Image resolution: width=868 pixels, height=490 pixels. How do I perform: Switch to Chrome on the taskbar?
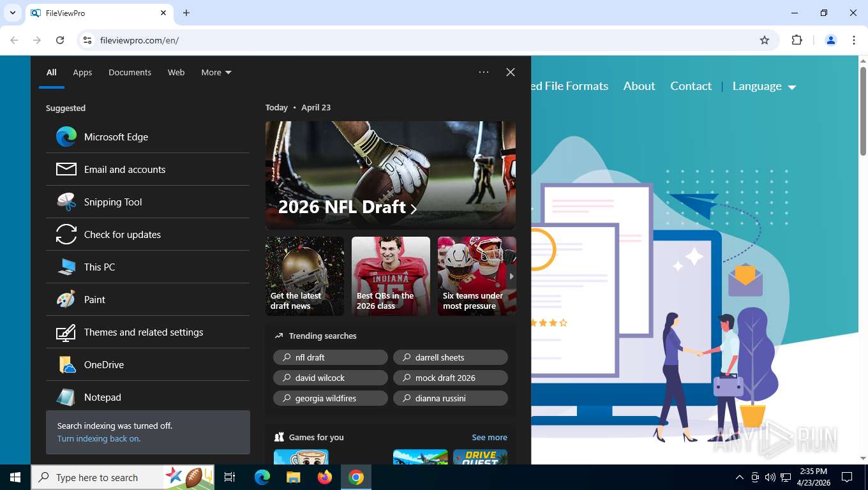pyautogui.click(x=356, y=477)
